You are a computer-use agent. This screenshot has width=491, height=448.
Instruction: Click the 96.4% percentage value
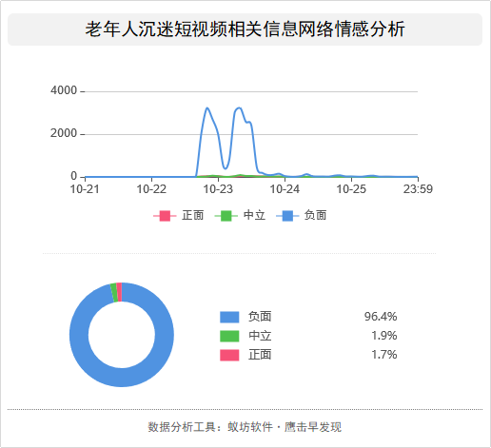point(381,317)
